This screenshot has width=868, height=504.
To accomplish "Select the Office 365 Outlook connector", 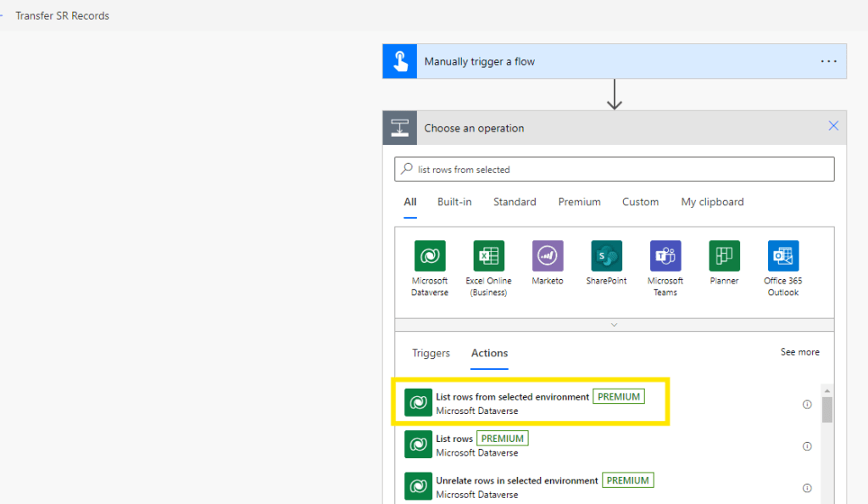I will [783, 255].
